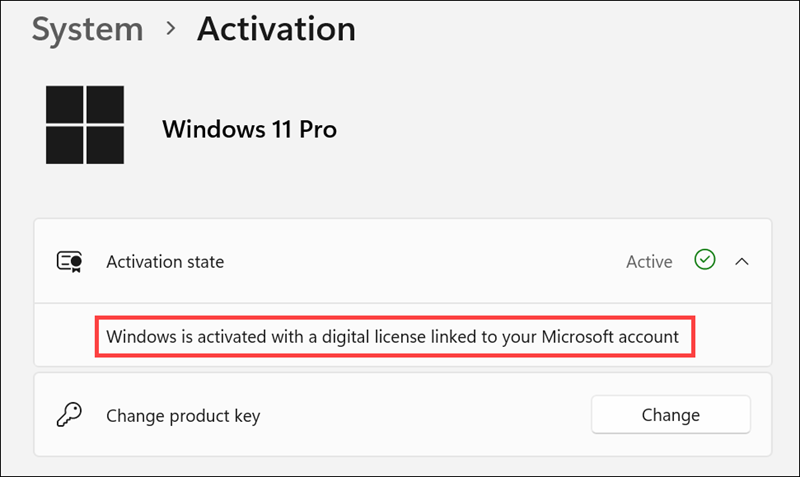This screenshot has height=477, width=800.
Task: Click the Active status text
Action: tap(649, 262)
